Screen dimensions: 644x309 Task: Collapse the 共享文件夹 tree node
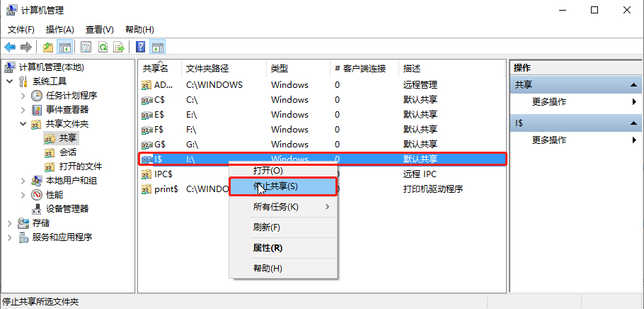coord(23,124)
